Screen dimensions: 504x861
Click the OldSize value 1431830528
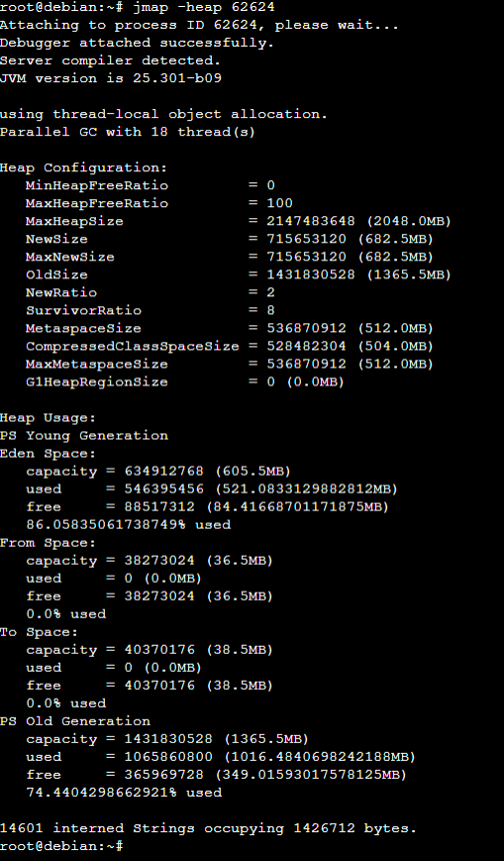(x=311, y=274)
